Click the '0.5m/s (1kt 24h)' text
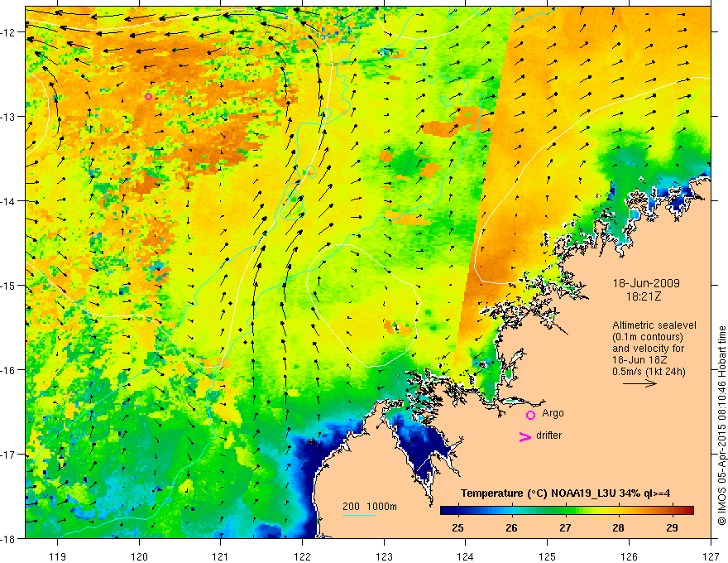728x563 pixels. (x=649, y=372)
